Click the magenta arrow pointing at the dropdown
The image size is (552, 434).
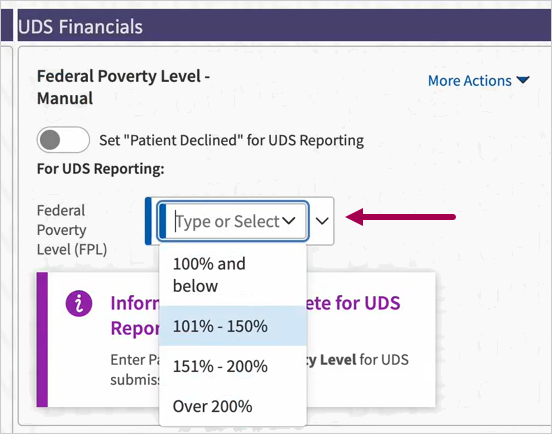coord(401,217)
